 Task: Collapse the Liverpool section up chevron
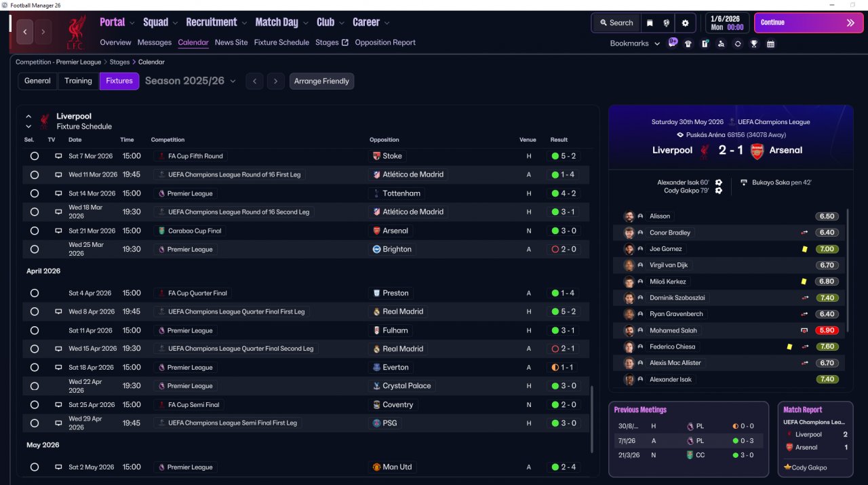[28, 117]
